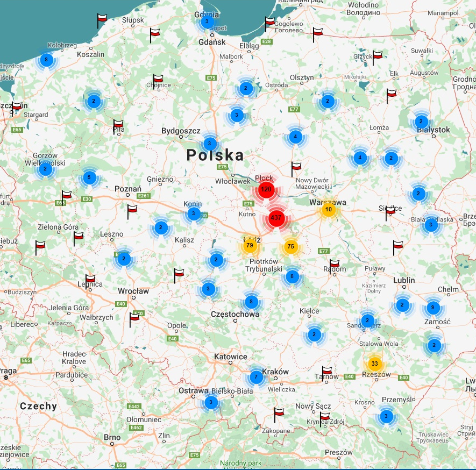
Task: Click the blue 2 cluster near Sandomierz
Action: 367,321
